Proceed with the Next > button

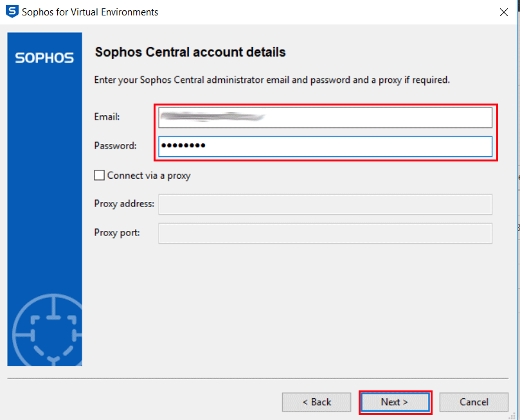(x=395, y=402)
